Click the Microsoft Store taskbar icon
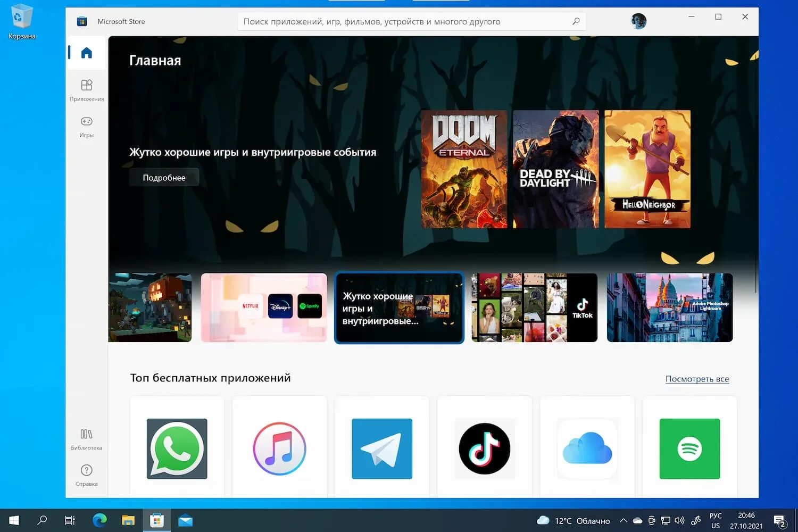Screen dimensions: 798x532 point(157,520)
